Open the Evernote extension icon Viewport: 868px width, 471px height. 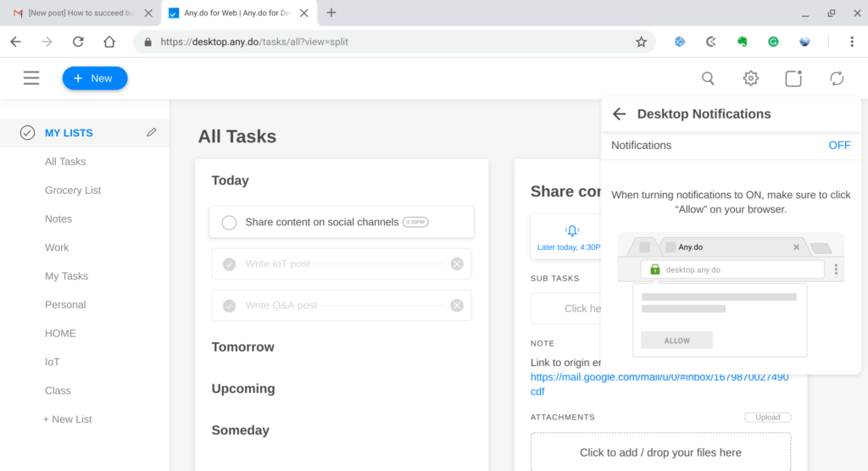pyautogui.click(x=743, y=42)
